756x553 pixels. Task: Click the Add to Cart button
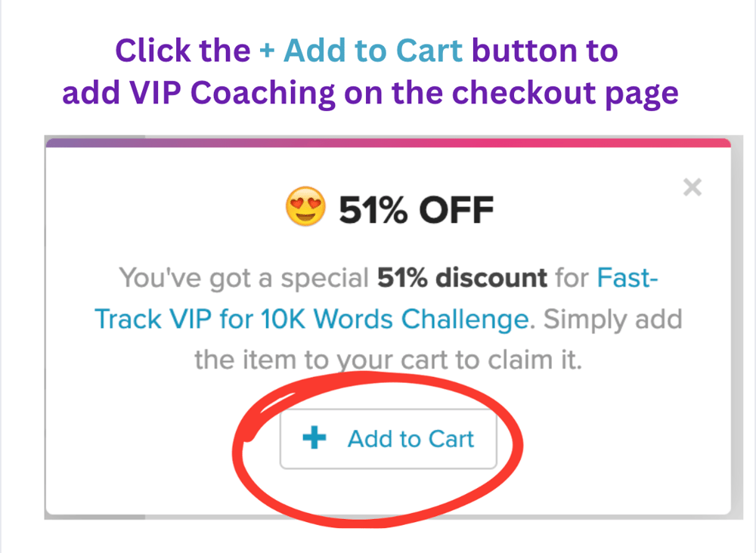tap(388, 439)
